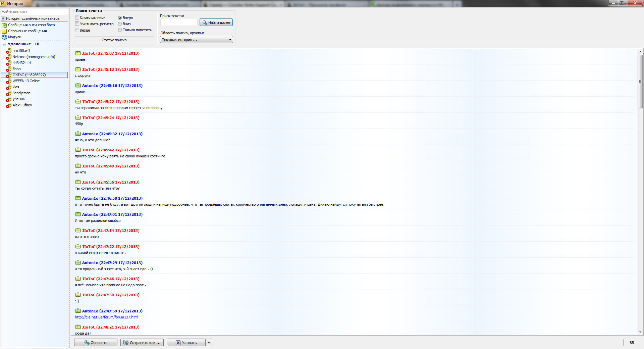Click Anton1o (22:47:29 17/12/2013) message header
Screen dimensions: 644x349
(x=112, y=263)
